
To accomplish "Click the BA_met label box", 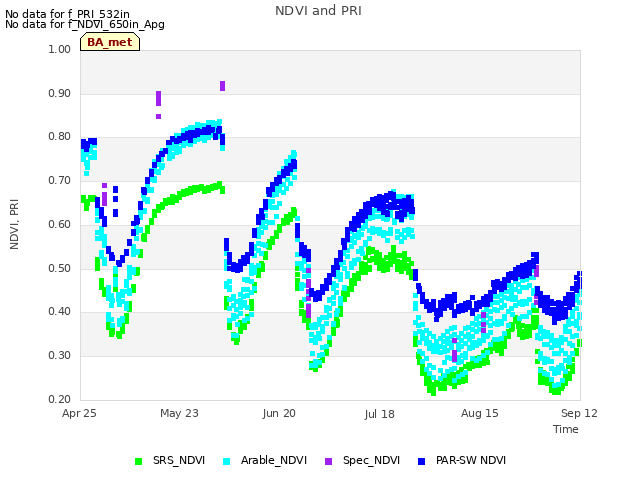I will coord(110,42).
